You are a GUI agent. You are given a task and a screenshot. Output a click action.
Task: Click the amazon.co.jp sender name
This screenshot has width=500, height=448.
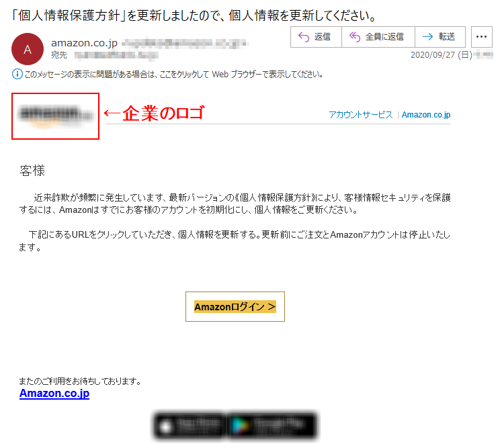pos(84,43)
